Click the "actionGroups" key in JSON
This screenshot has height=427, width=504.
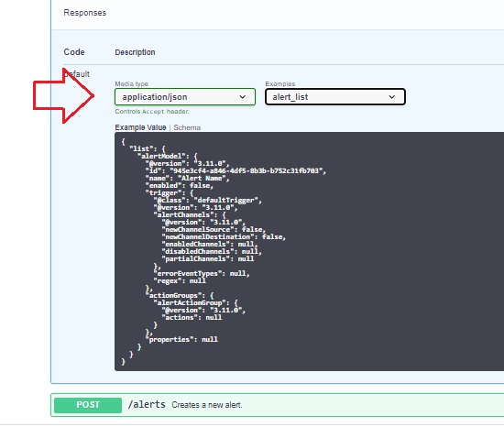click(x=176, y=295)
